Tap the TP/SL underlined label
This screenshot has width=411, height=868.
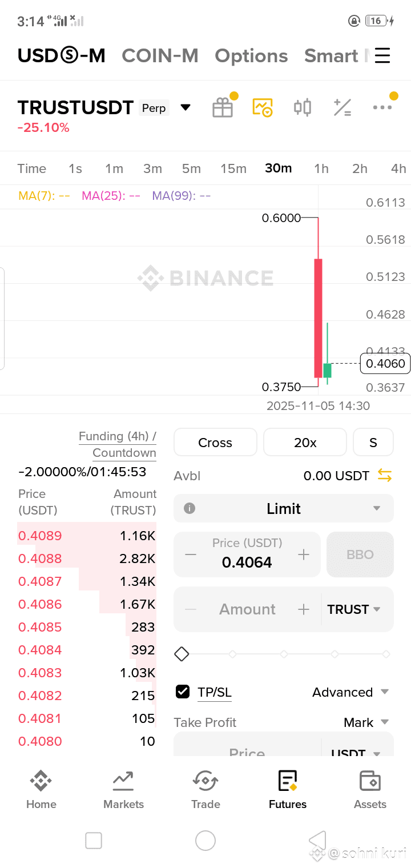click(215, 693)
